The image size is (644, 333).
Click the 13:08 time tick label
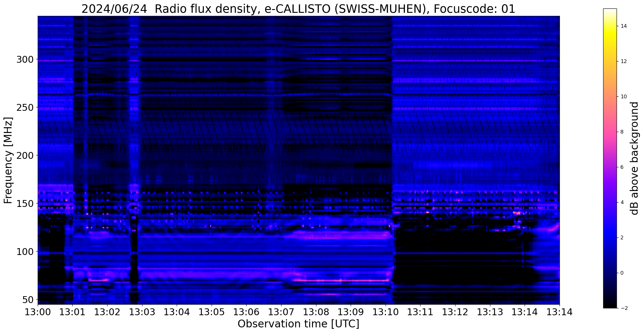pos(316,312)
